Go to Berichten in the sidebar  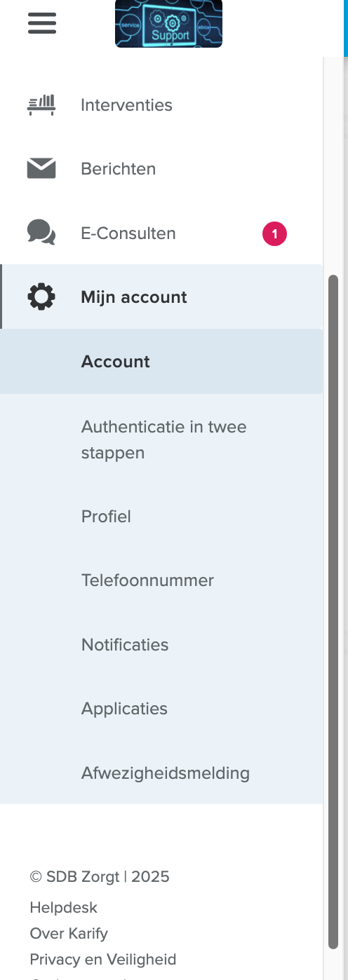coord(162,169)
